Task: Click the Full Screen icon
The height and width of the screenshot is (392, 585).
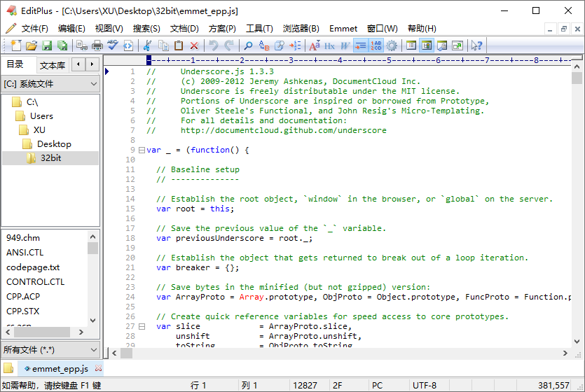Action: tap(457, 45)
